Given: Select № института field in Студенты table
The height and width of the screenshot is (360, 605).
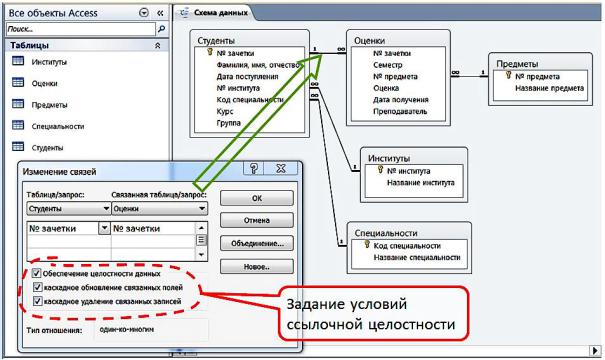Looking at the screenshot, I should tap(238, 88).
